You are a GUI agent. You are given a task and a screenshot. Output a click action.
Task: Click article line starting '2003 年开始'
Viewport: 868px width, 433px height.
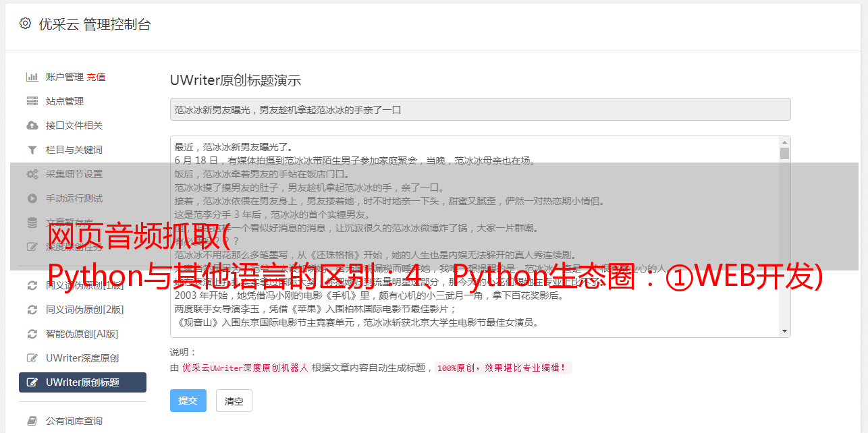click(x=369, y=295)
